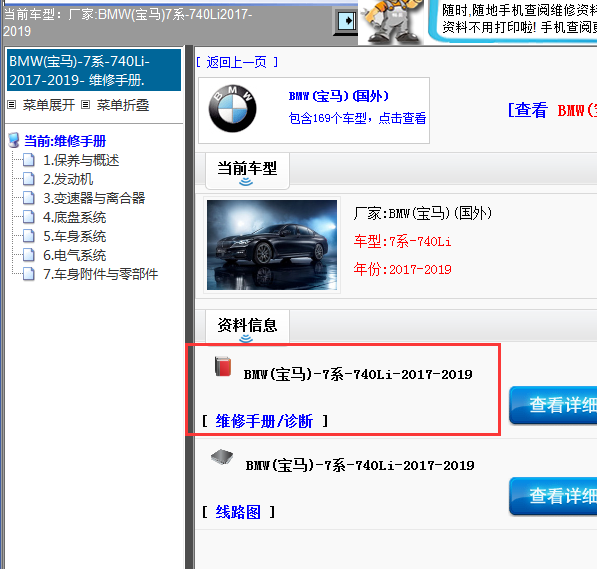Click repair manual entry title BMW(宝马)-7系-740Li-2017-2019
The height and width of the screenshot is (569, 597).
(358, 375)
